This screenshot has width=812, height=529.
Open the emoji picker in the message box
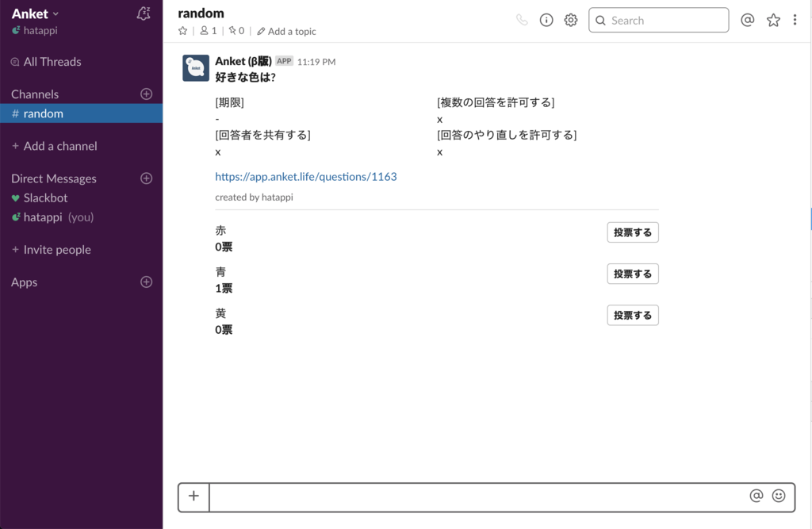tap(780, 495)
